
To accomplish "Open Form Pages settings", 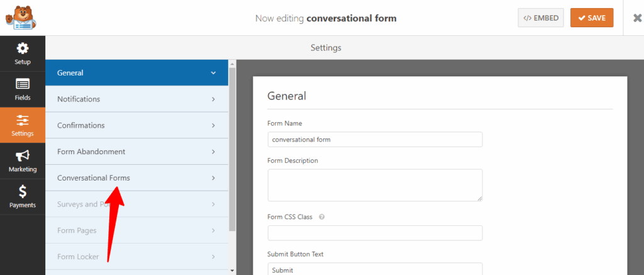I will click(x=136, y=230).
